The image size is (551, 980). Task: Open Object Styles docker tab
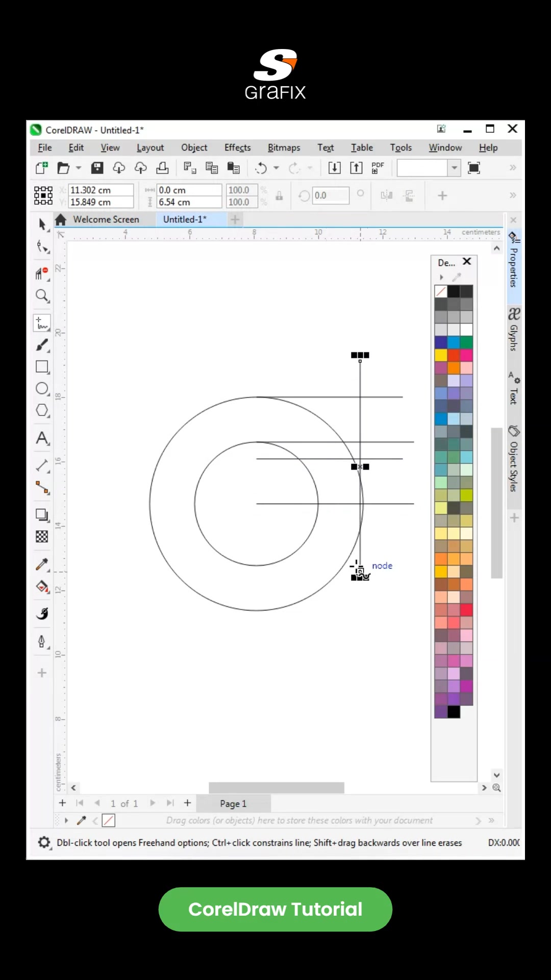tap(514, 458)
